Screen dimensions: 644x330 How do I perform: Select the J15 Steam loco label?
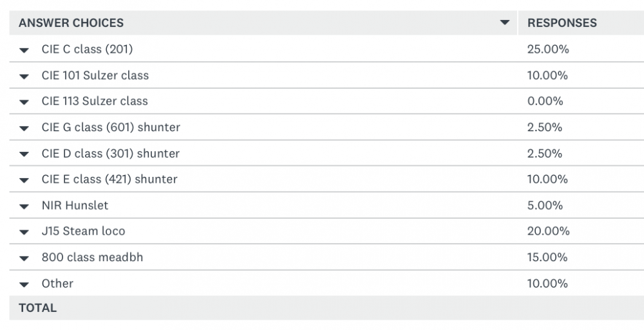83,231
